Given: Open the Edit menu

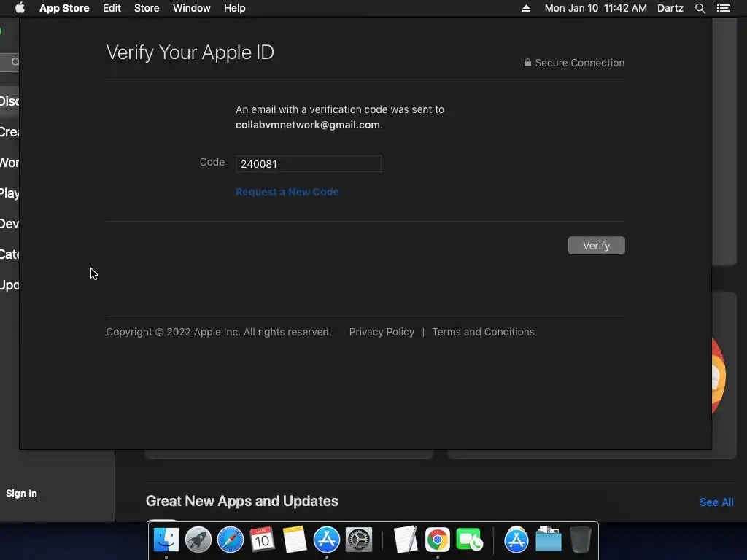Looking at the screenshot, I should pos(112,8).
